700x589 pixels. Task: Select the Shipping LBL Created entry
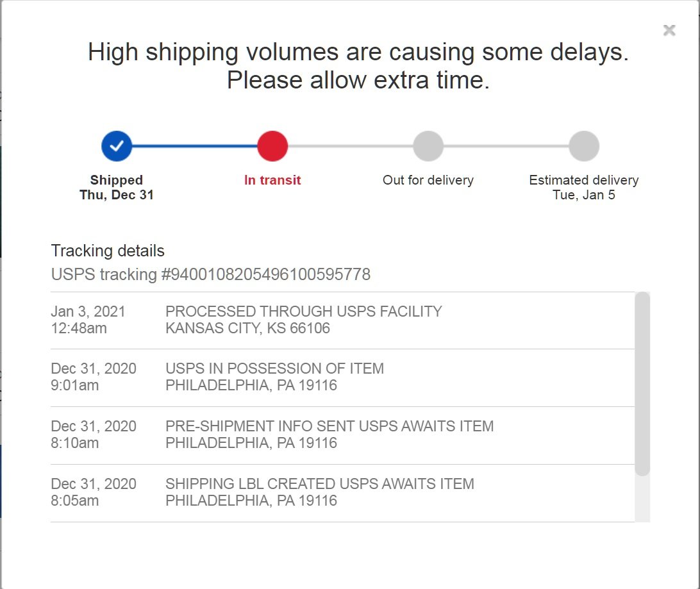click(x=342, y=493)
